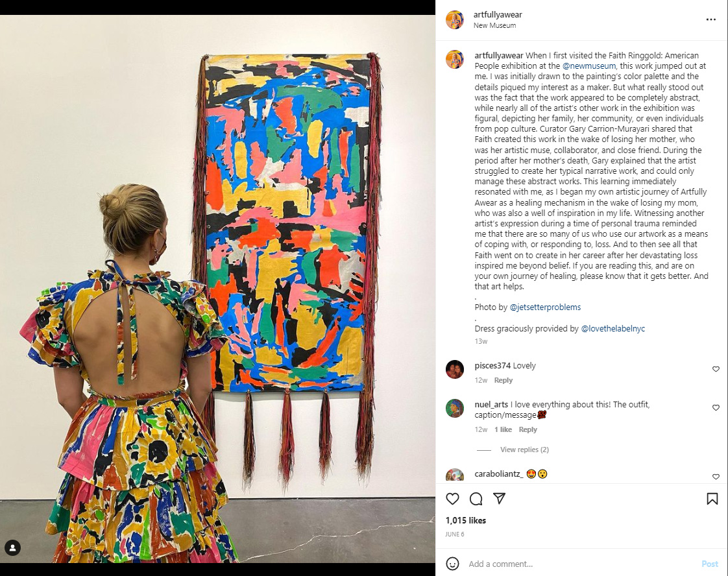Open emoji picker in comment box
Viewport: 728px width, 576px height.
click(x=452, y=564)
